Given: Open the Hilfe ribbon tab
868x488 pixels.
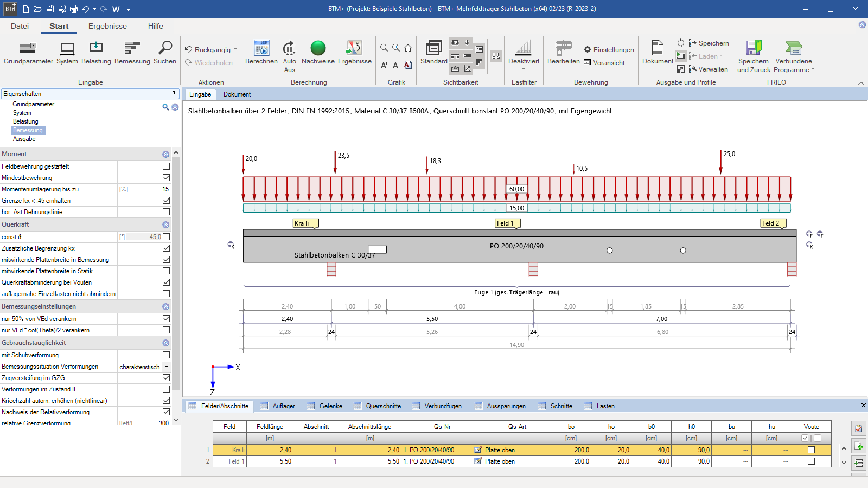Looking at the screenshot, I should [156, 26].
